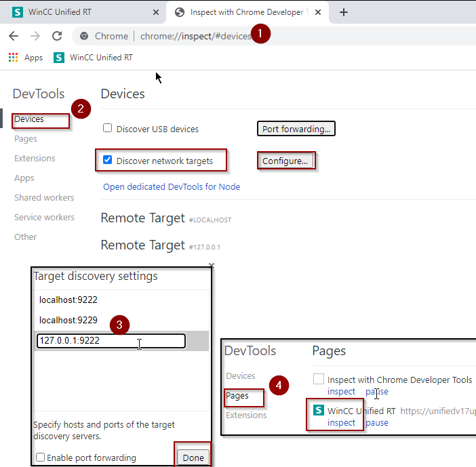Switch to the WinCC Unified RT tab
Image resolution: width=476 pixels, height=467 pixels.
[x=83, y=12]
